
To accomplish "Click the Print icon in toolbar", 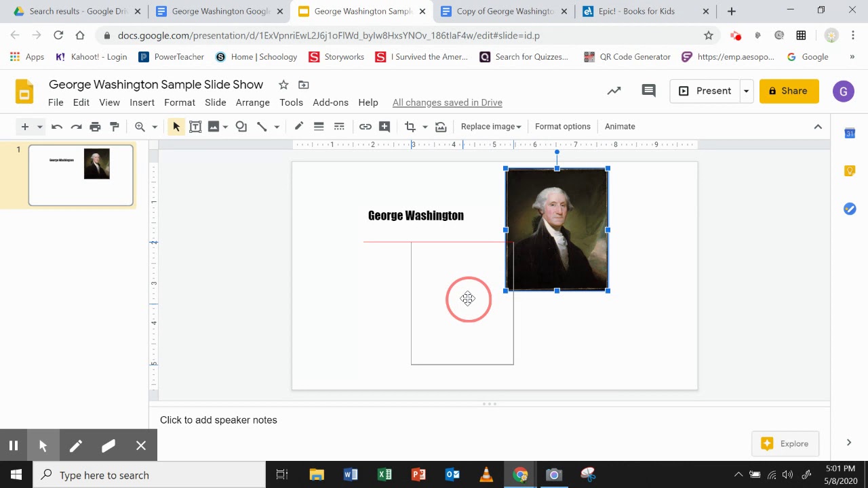I will [95, 127].
